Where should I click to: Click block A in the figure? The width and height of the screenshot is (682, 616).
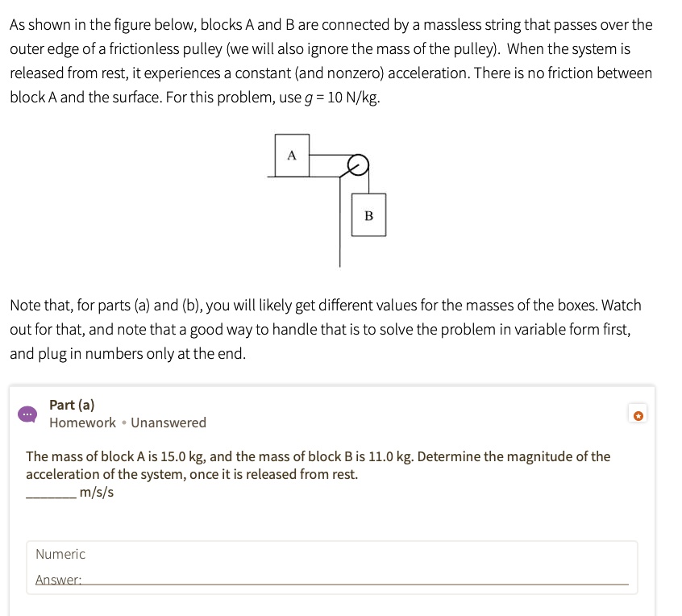(x=292, y=156)
